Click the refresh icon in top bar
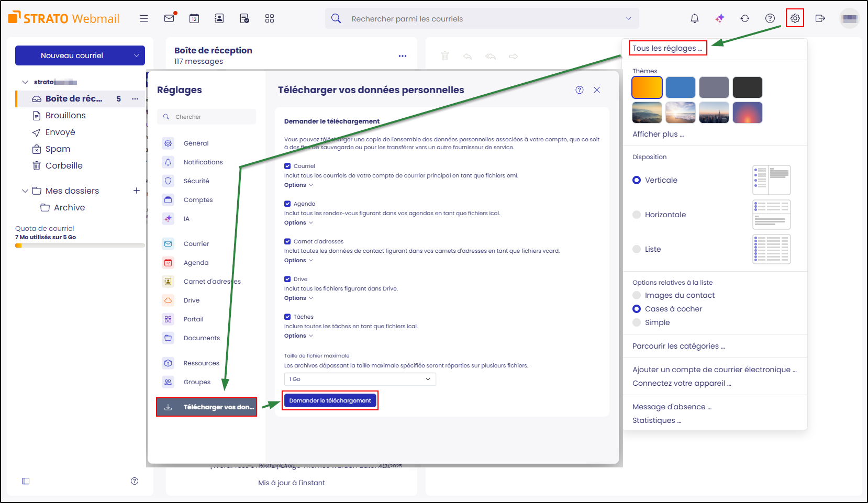The width and height of the screenshot is (868, 503). [x=744, y=18]
